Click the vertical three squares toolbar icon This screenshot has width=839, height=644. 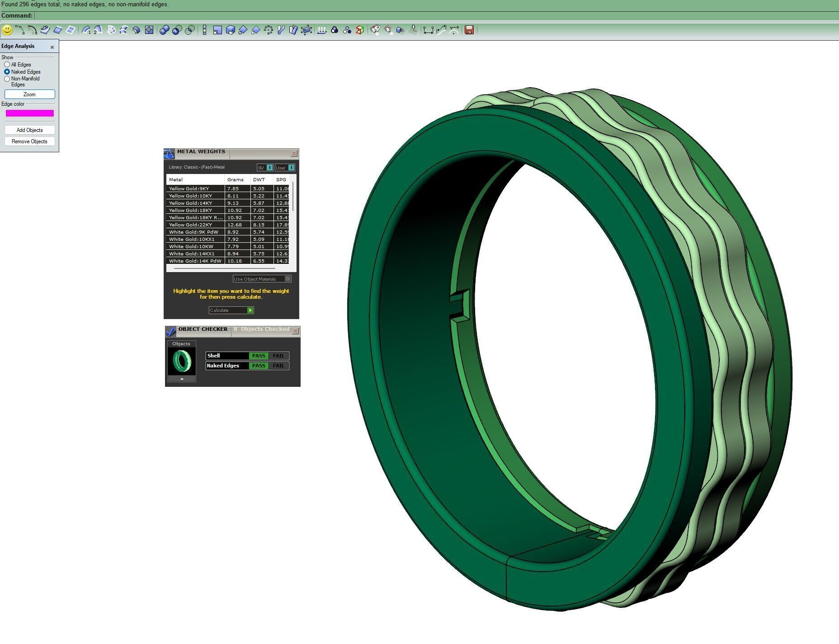tap(204, 30)
